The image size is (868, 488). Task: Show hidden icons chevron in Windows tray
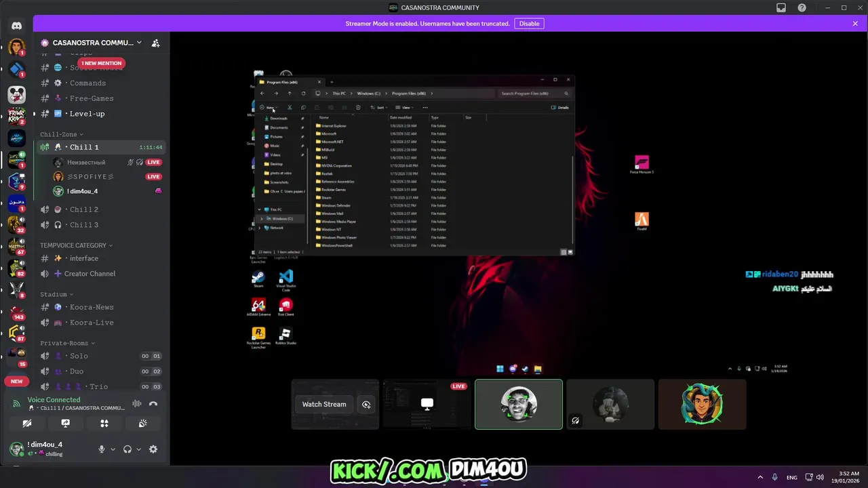[x=759, y=477]
